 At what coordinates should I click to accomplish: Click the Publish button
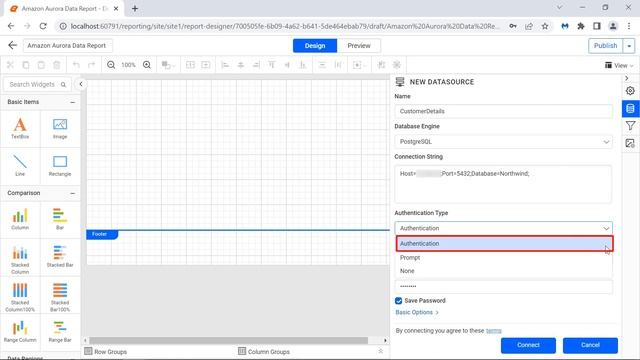click(605, 46)
